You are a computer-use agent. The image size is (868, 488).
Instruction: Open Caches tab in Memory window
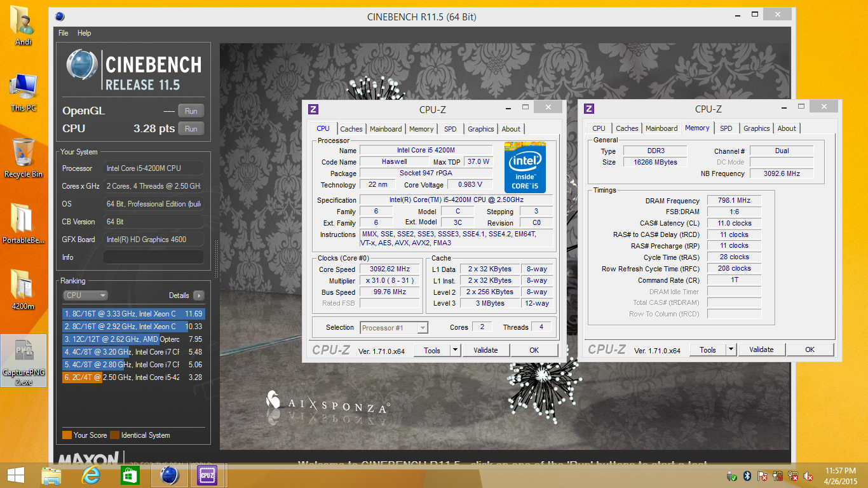[627, 128]
